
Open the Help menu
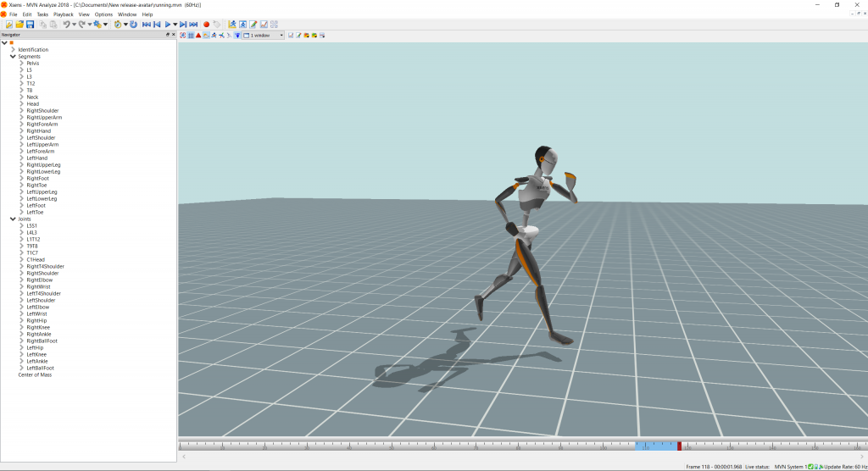147,14
